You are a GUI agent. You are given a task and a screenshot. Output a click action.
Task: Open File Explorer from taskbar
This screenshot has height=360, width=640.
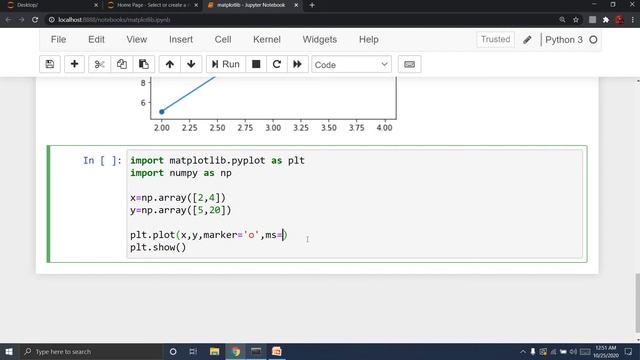pyautogui.click(x=214, y=351)
